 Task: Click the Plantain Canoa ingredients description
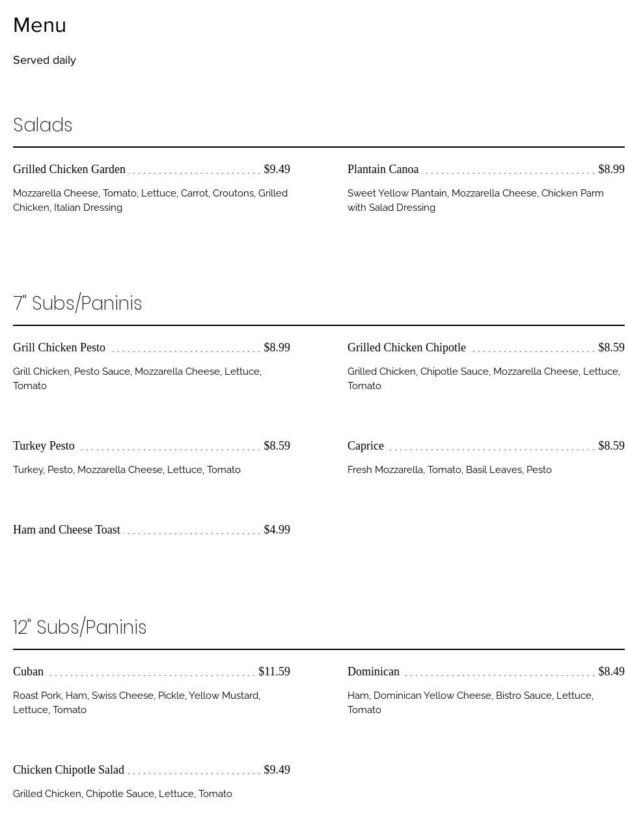pyautogui.click(x=475, y=200)
